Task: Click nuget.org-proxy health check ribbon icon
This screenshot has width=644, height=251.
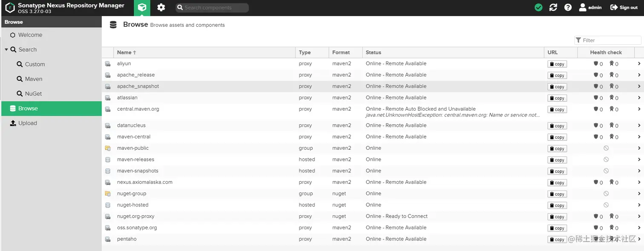Action: (x=612, y=216)
